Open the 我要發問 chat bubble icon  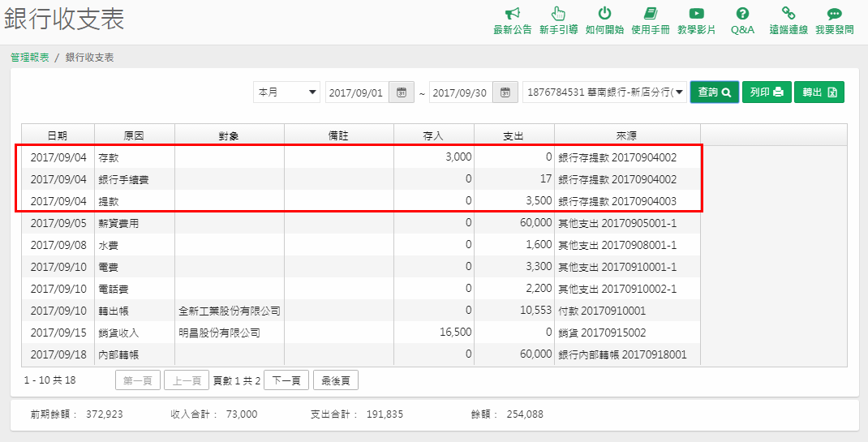pos(834,13)
